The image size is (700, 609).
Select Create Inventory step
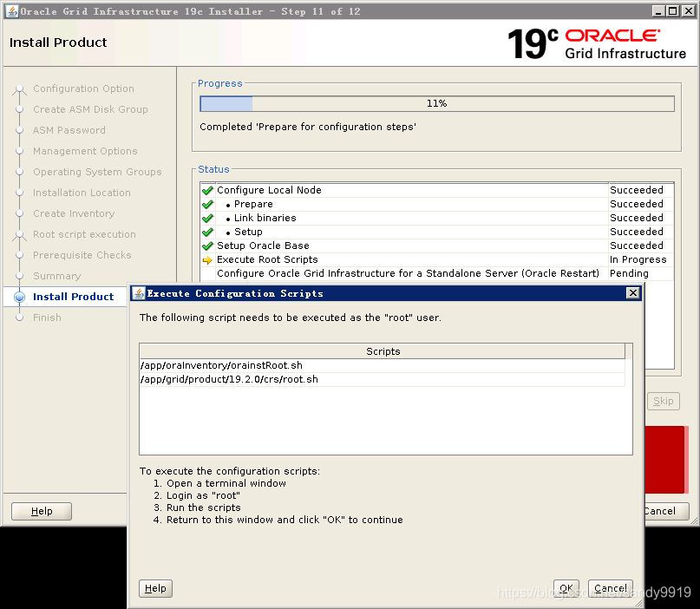pos(74,213)
